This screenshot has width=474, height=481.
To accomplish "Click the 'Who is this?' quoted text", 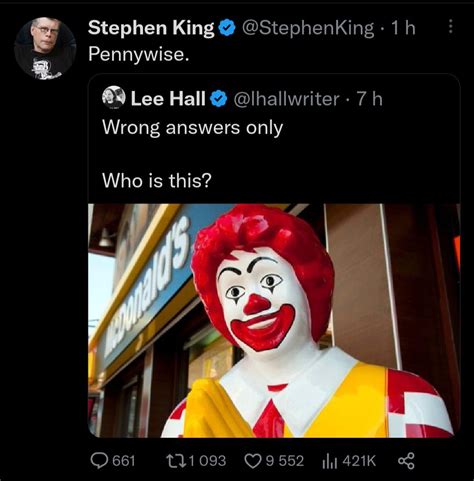I will 157,181.
